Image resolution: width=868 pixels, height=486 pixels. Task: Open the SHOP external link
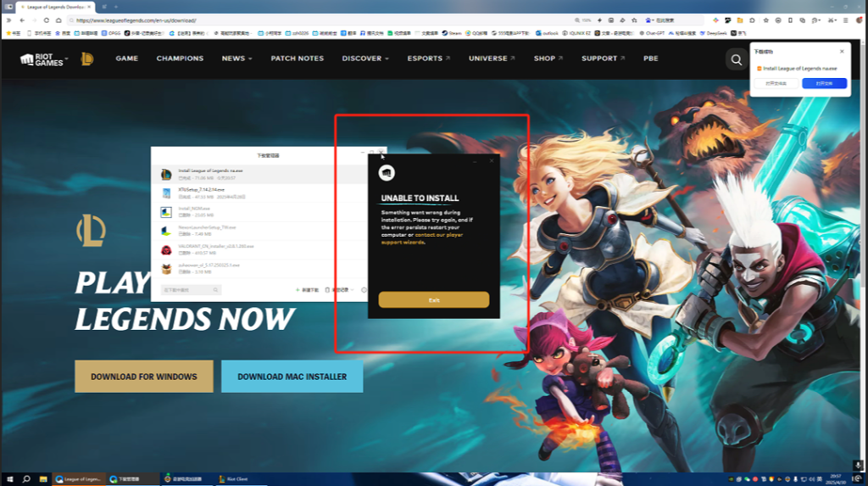548,59
